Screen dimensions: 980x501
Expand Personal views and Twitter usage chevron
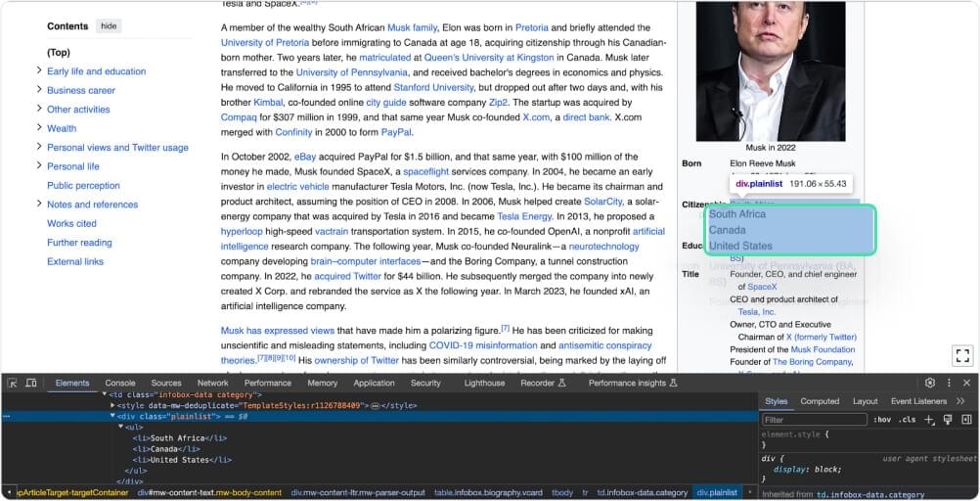(x=39, y=147)
